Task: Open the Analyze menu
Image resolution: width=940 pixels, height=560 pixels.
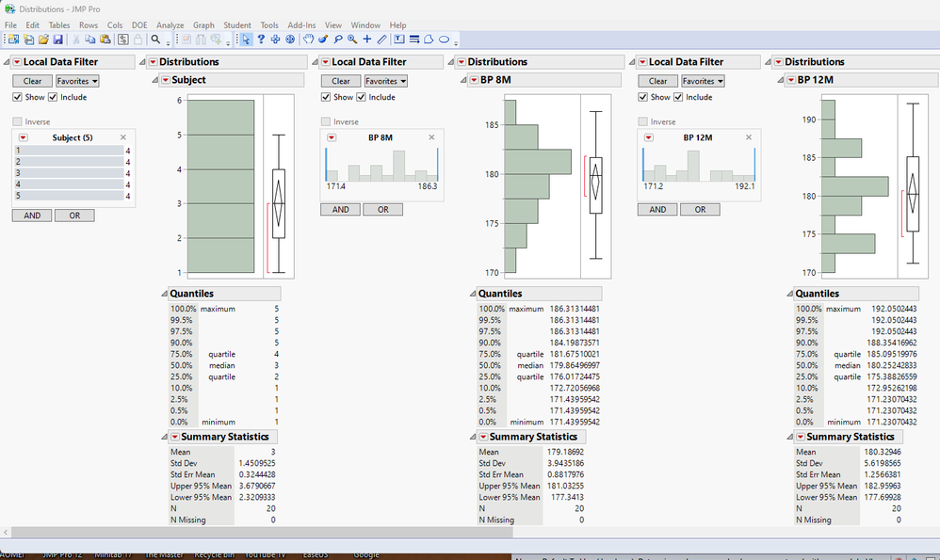Action: [170, 25]
